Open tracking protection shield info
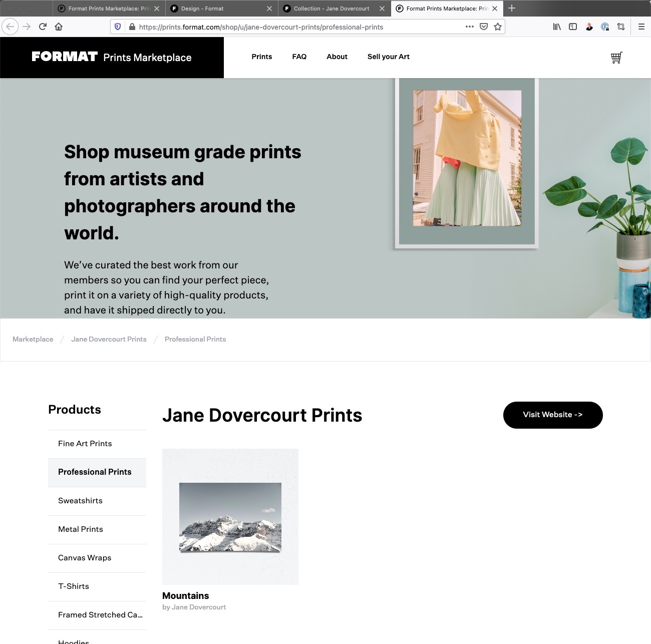Screen dimensions: 651x644 pos(118,27)
